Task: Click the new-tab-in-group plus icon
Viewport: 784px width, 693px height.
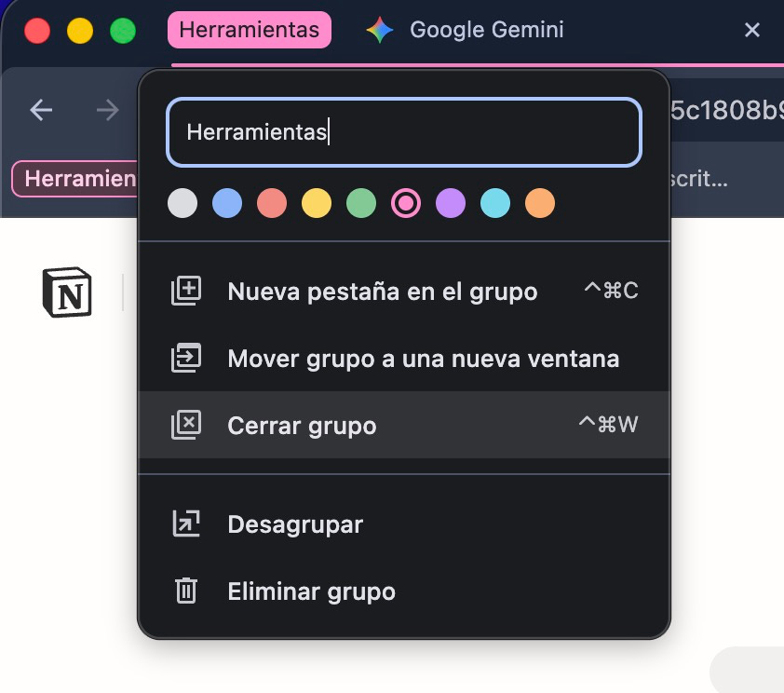Action: tap(186, 291)
